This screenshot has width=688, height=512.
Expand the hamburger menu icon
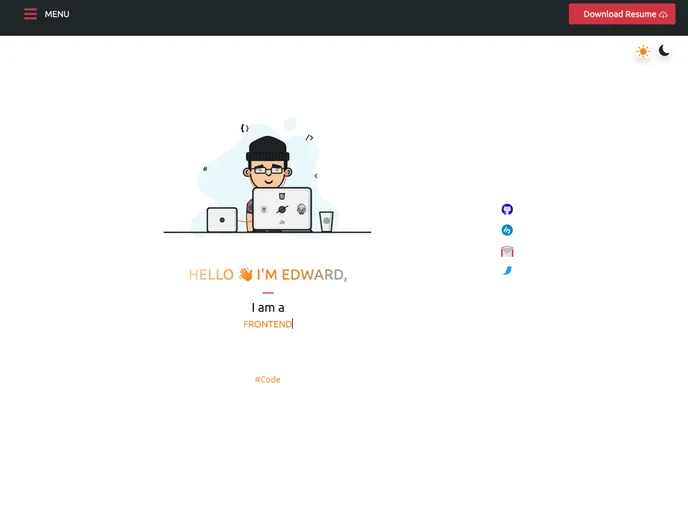30,14
